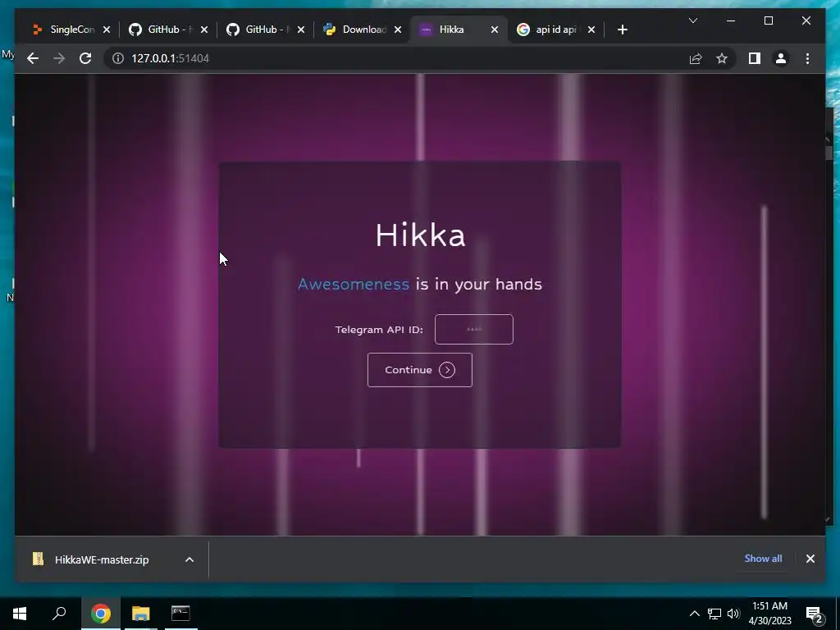
Task: View site information icon in address bar
Action: [x=118, y=58]
